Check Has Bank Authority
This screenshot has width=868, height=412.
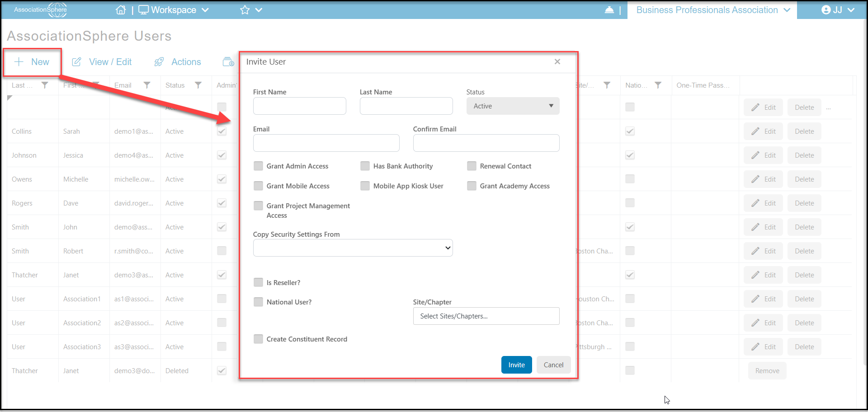365,166
